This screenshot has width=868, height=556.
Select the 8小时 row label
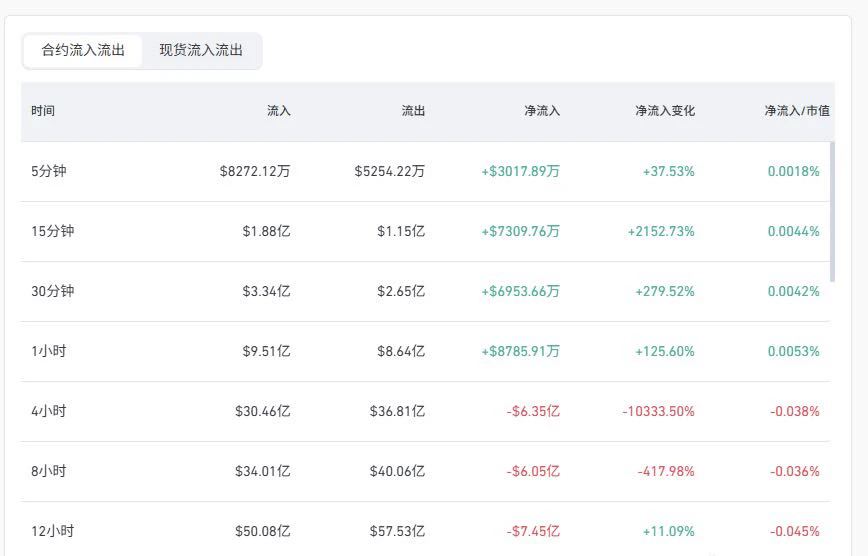[49, 471]
